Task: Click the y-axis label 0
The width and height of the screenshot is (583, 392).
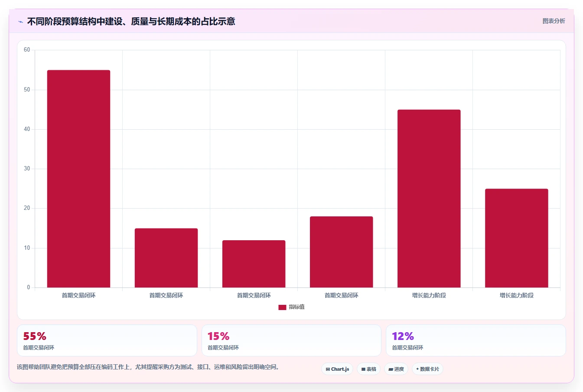Action: (x=29, y=287)
